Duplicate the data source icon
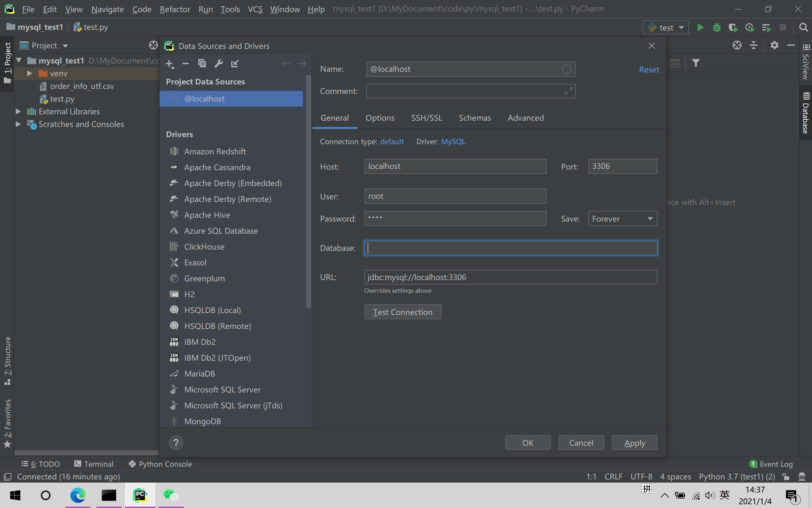The image size is (812, 508). coord(202,63)
